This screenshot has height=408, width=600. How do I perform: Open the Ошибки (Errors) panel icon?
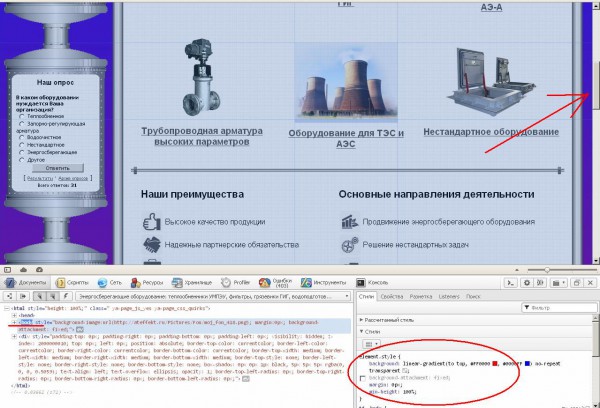pyautogui.click(x=264, y=283)
